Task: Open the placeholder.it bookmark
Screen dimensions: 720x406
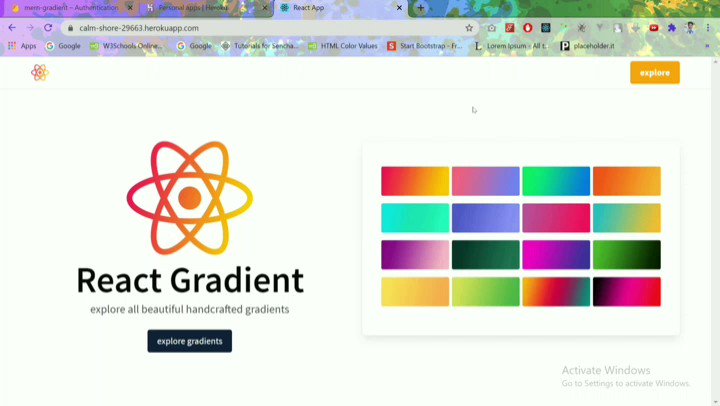Action: (x=588, y=46)
